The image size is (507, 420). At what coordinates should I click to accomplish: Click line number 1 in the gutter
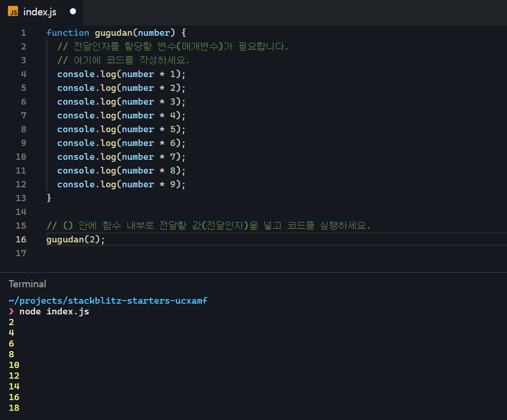[23, 33]
